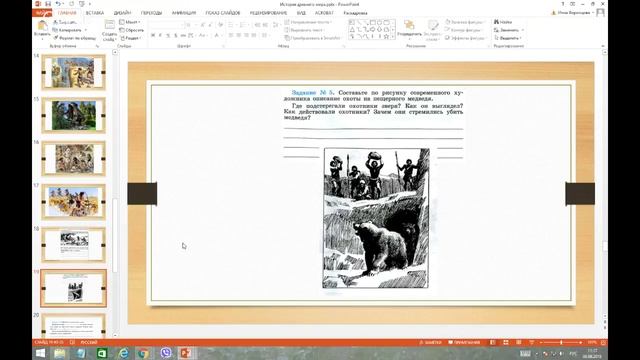
Task: Open the Переходы ribbon tab
Action: coord(151,13)
